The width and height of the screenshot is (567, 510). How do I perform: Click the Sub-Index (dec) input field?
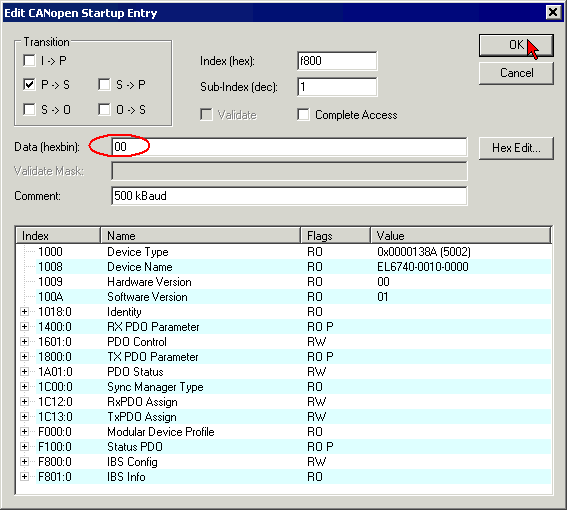(337, 87)
